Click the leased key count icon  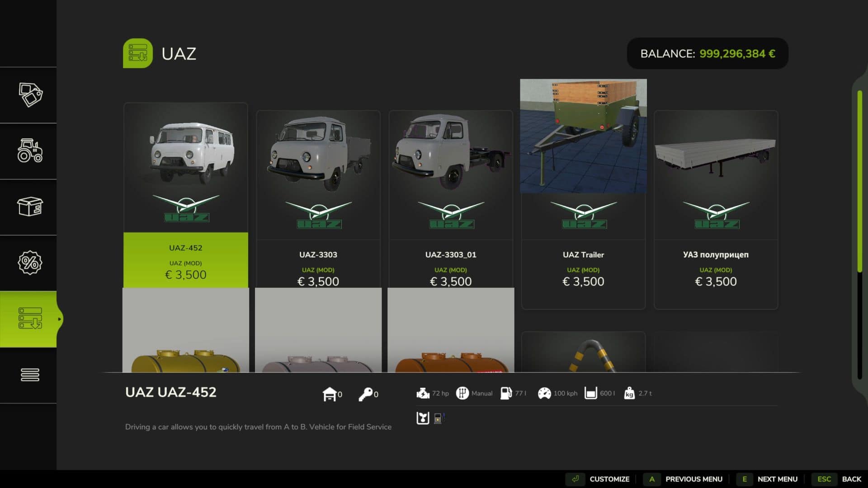click(365, 394)
